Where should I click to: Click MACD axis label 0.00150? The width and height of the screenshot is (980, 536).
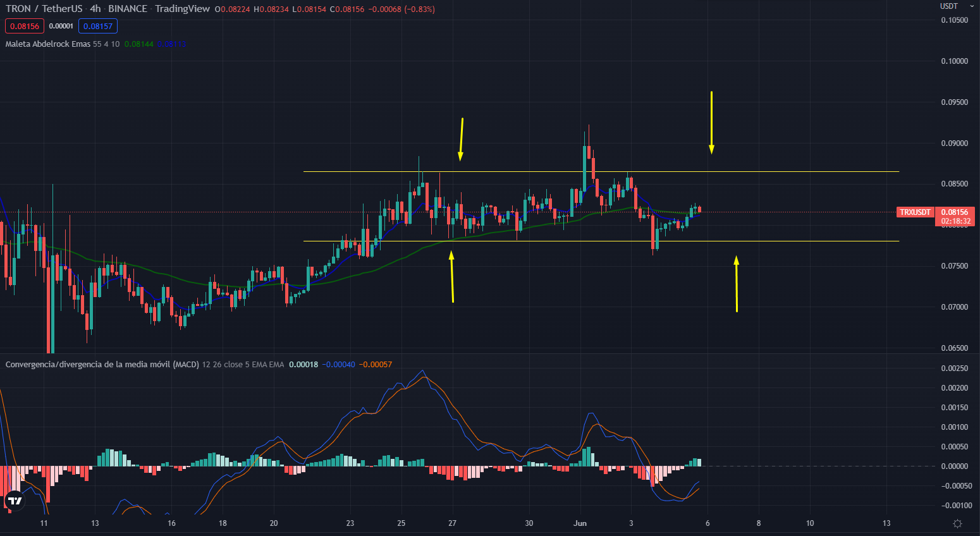(955, 408)
